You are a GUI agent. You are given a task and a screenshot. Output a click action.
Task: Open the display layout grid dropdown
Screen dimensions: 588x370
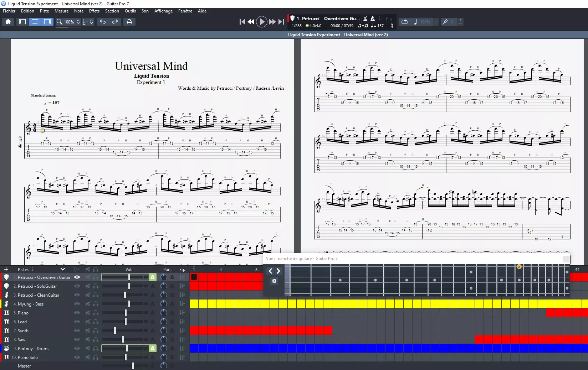coord(88,22)
